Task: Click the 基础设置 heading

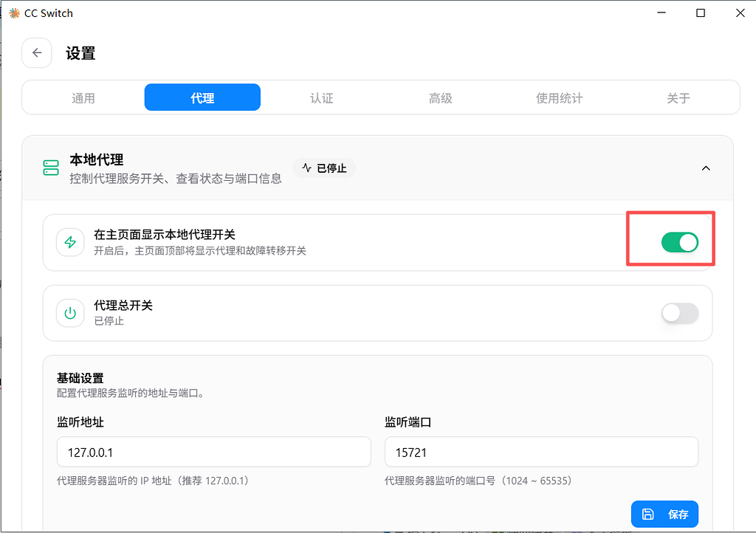Action: (80, 378)
